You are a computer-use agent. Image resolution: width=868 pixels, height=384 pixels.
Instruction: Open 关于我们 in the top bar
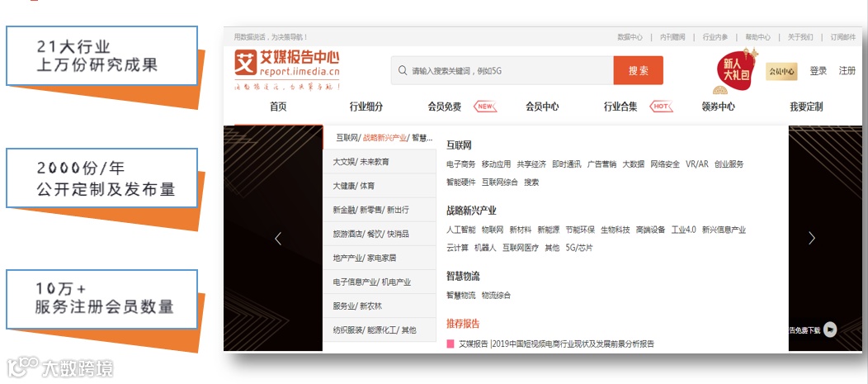[800, 37]
